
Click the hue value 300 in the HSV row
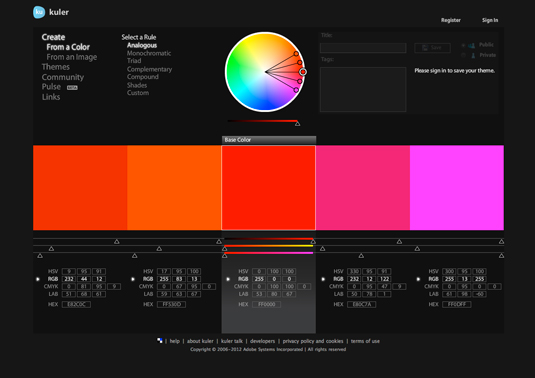pyautogui.click(x=449, y=272)
